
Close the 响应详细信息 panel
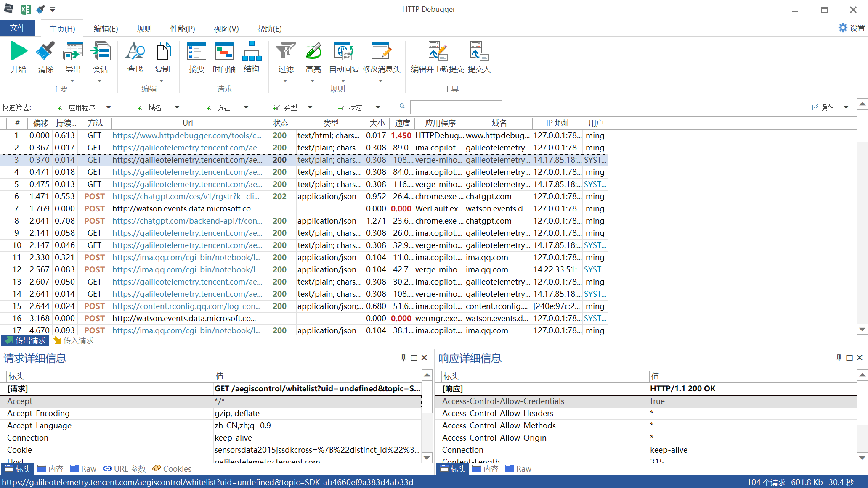click(x=860, y=358)
